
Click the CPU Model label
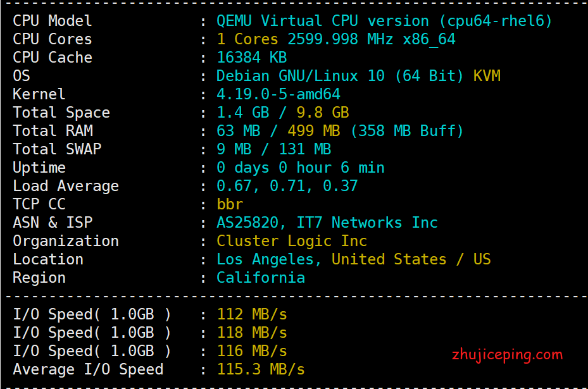(52, 21)
